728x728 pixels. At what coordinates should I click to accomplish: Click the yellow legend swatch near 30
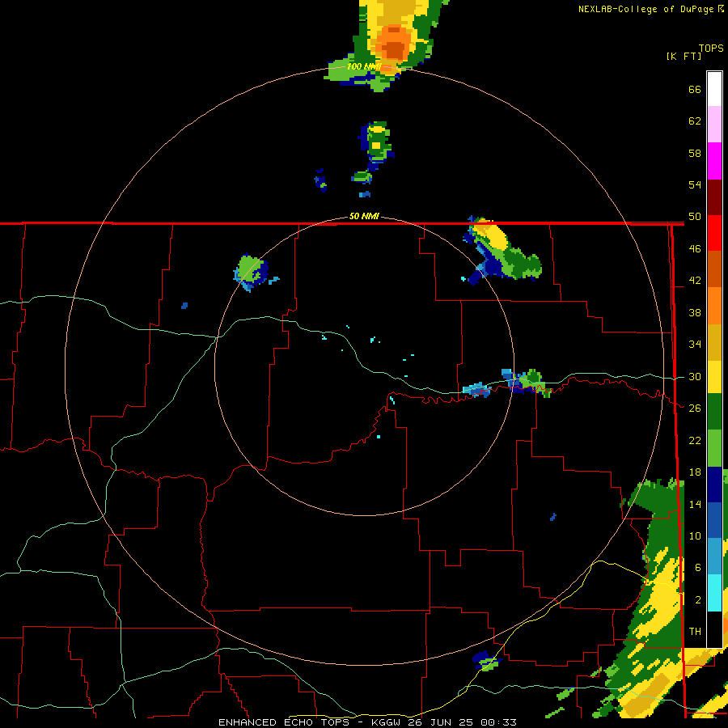pos(714,377)
